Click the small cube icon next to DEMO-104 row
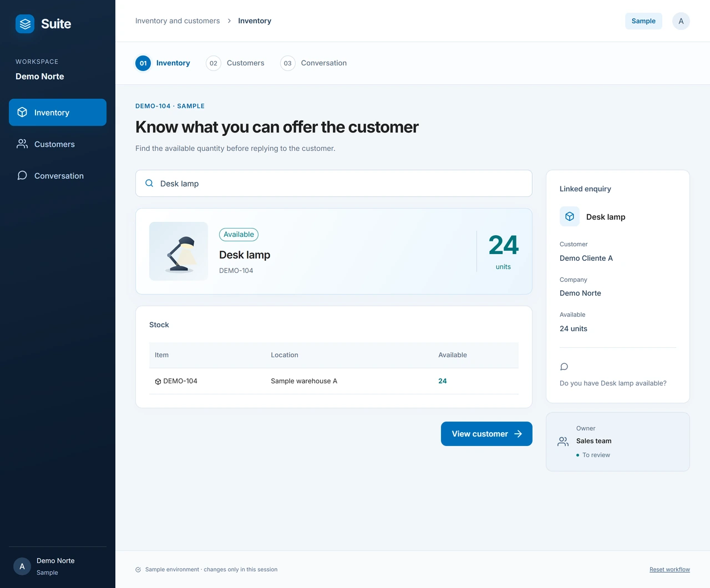Viewport: 710px width, 588px height. 158,382
